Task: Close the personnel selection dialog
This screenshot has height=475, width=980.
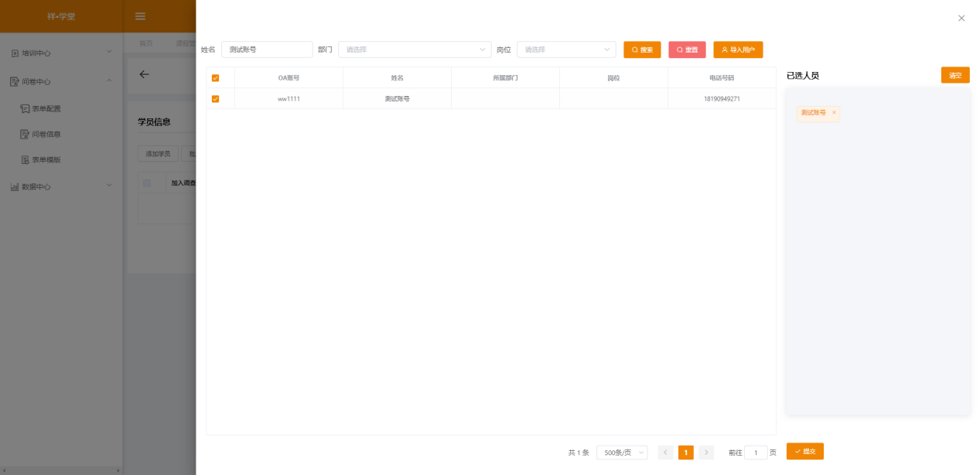Action: pyautogui.click(x=961, y=18)
